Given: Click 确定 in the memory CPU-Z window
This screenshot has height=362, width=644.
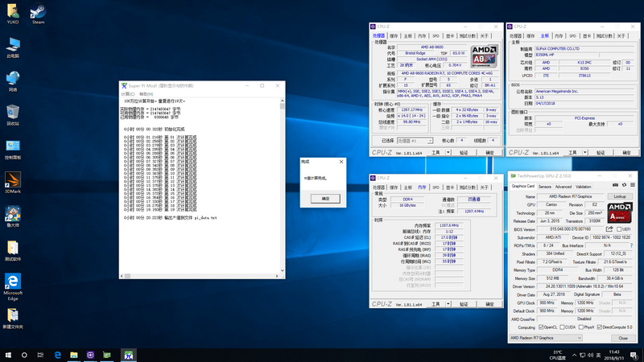Looking at the screenshot, I should tap(489, 304).
